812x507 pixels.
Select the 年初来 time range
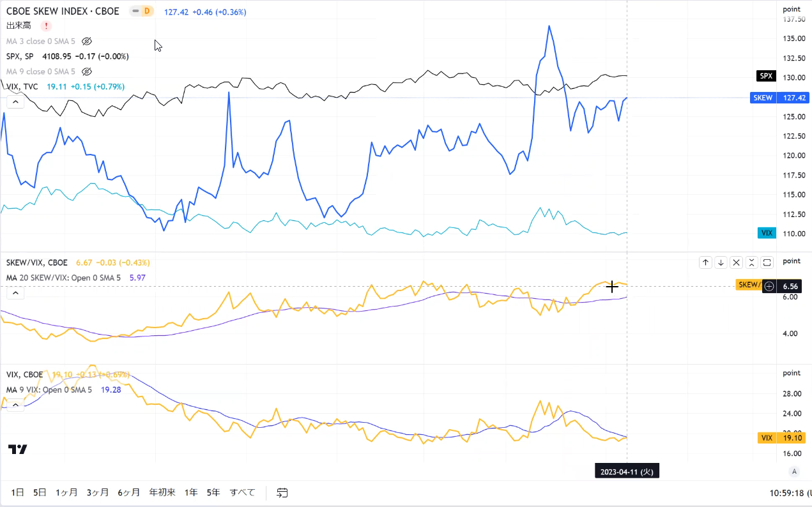tap(162, 492)
